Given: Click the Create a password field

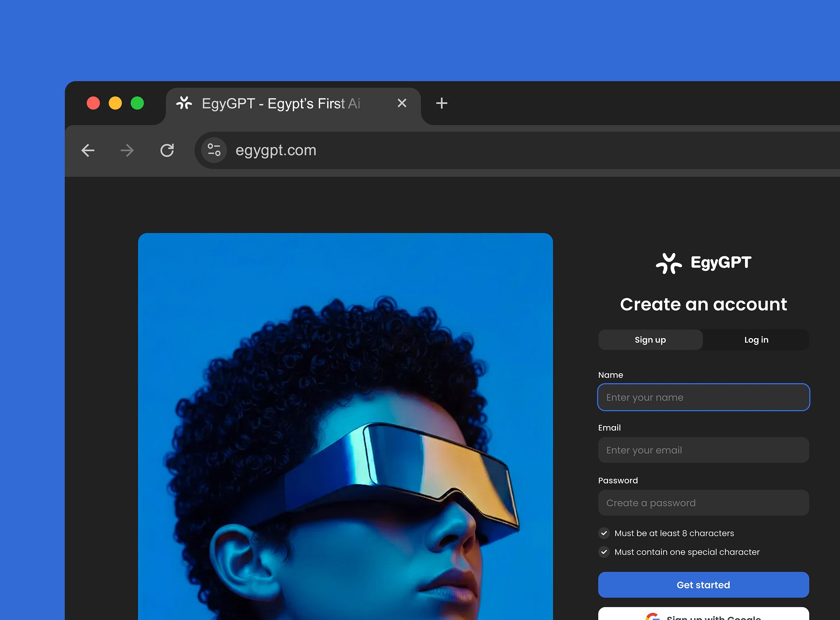Looking at the screenshot, I should tap(703, 503).
